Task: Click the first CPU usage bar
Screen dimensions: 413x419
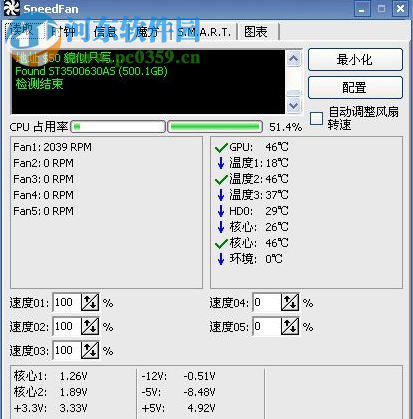Action: click(x=118, y=127)
